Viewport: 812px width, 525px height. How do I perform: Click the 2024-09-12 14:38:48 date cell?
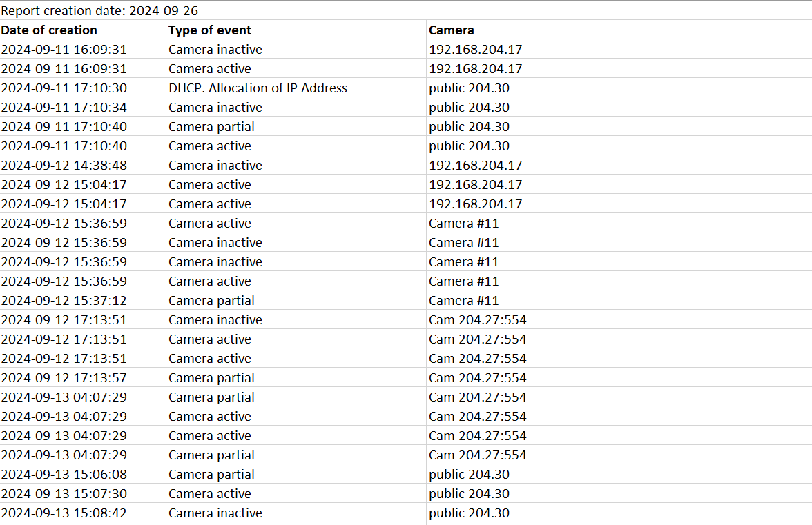(64, 166)
